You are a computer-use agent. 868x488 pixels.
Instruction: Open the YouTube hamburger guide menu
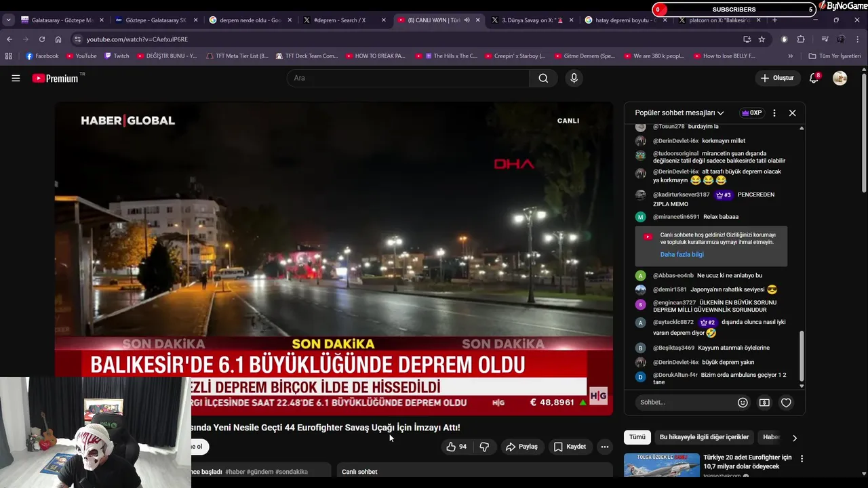pyautogui.click(x=16, y=78)
